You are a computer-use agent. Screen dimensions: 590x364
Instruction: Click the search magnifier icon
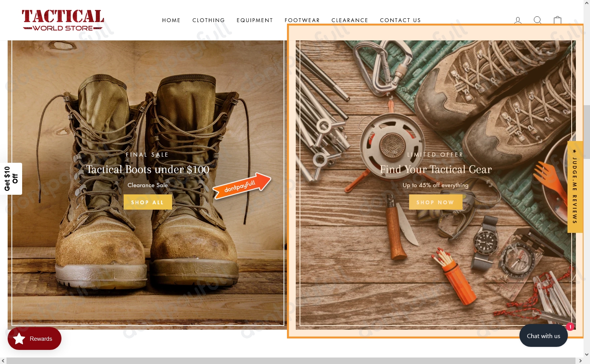tap(538, 20)
